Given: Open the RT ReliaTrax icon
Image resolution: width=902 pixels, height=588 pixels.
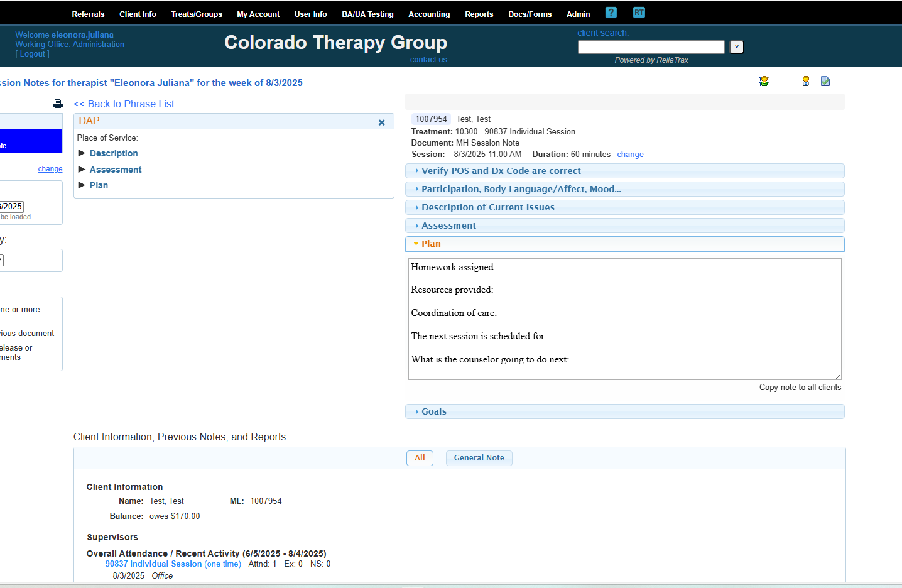Looking at the screenshot, I should [639, 13].
